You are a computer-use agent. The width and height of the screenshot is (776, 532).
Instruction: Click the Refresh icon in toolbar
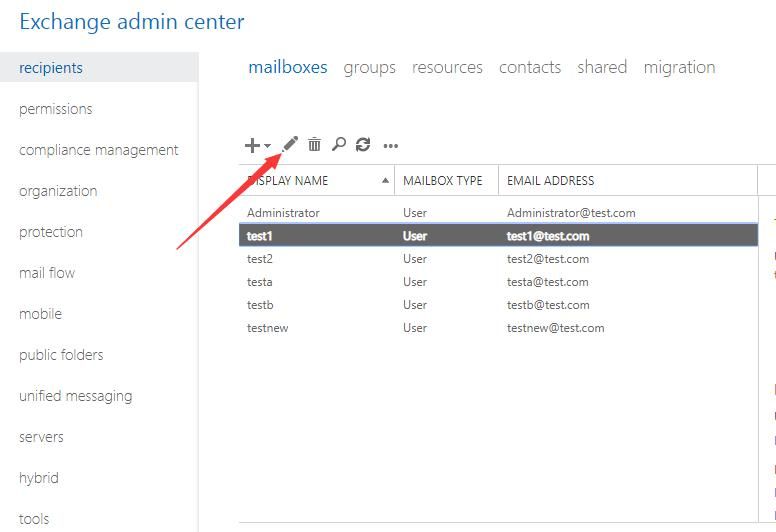363,145
